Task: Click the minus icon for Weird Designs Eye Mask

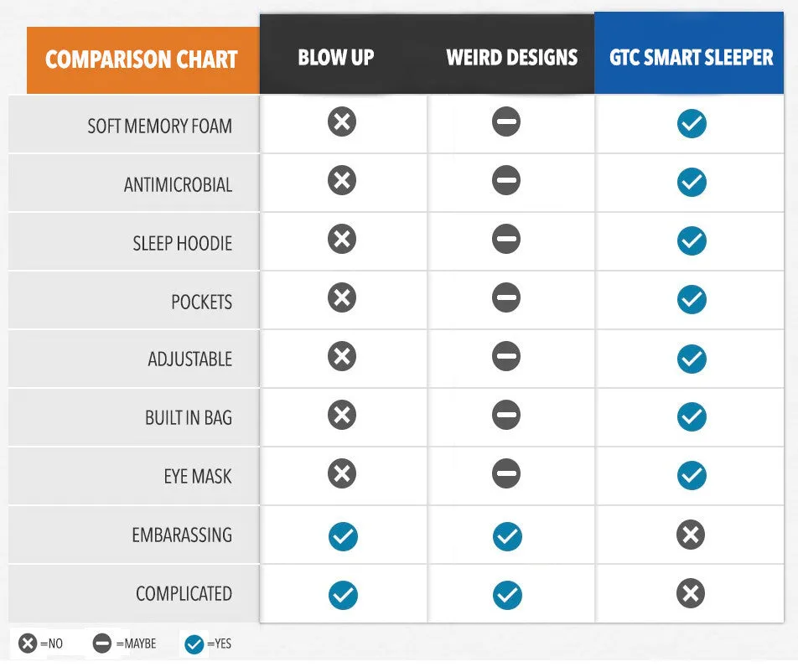Action: (x=506, y=473)
